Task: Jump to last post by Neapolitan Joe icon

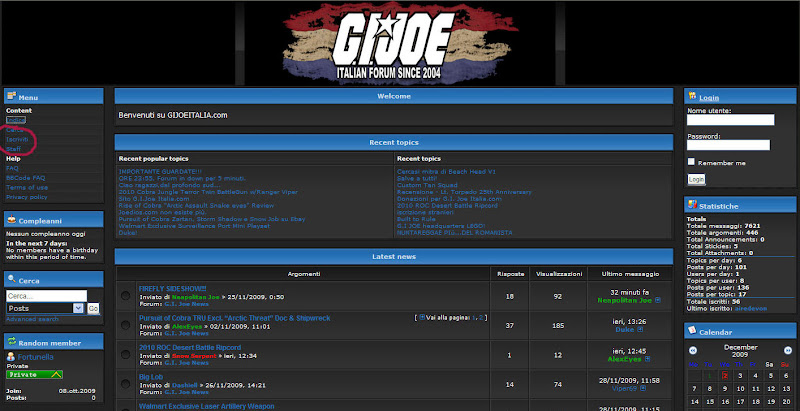Action: coord(658,300)
